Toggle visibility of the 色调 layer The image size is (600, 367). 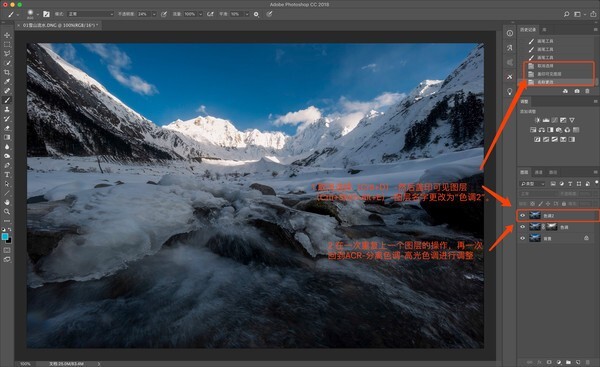pyautogui.click(x=522, y=227)
